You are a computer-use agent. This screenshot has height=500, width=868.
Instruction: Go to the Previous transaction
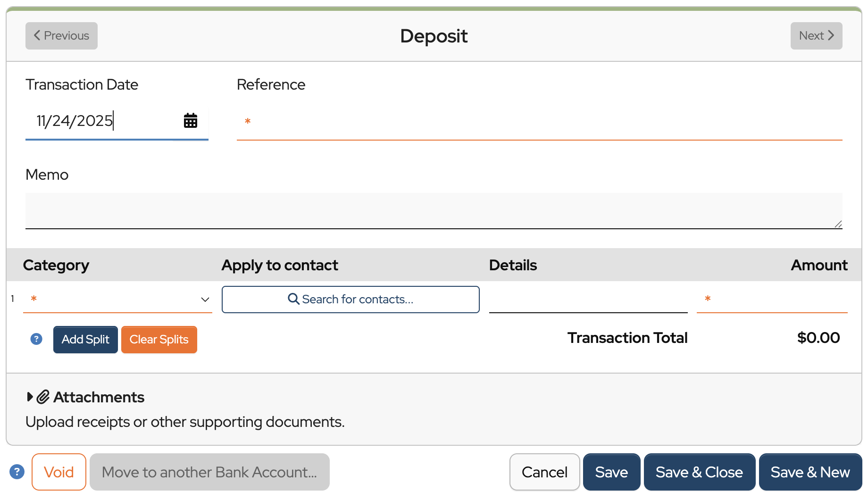click(x=61, y=36)
